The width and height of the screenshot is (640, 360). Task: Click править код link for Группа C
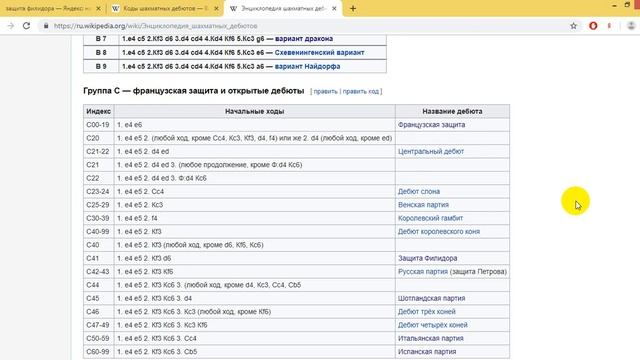tap(361, 91)
